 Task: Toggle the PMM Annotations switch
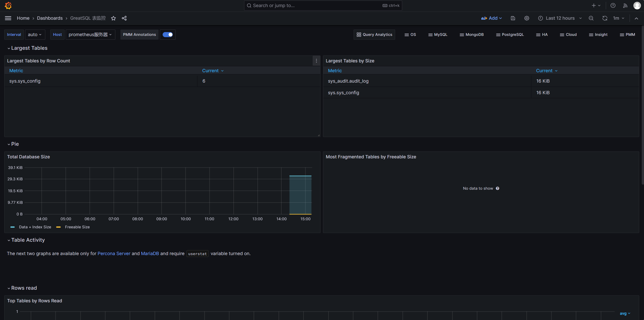167,35
